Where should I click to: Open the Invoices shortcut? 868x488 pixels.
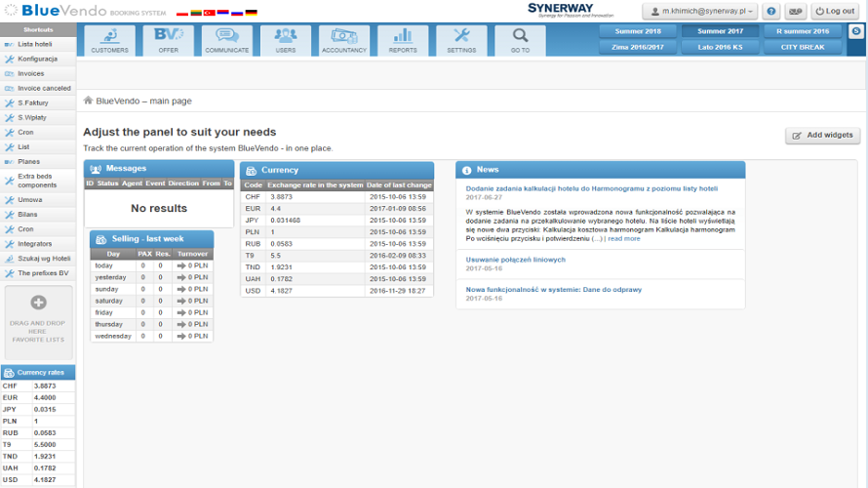click(x=38, y=73)
